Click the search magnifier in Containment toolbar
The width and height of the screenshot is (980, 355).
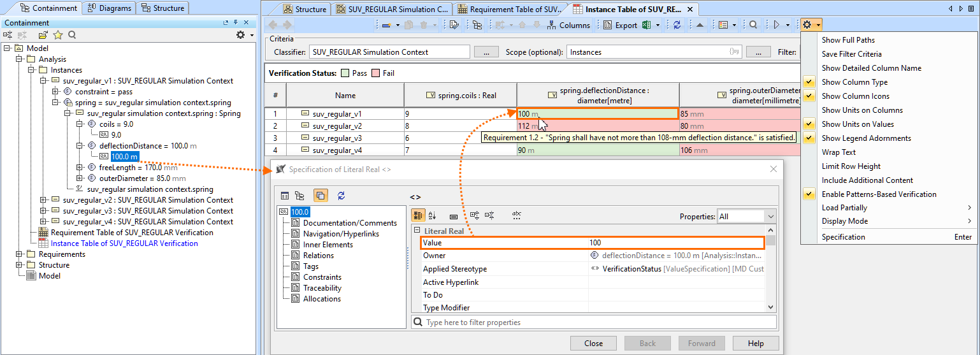[72, 35]
